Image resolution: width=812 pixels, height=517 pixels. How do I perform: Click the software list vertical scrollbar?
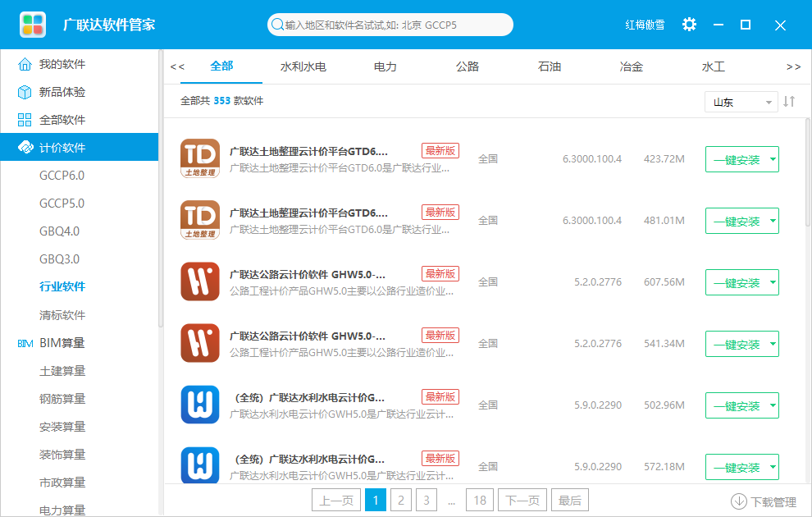(807, 172)
